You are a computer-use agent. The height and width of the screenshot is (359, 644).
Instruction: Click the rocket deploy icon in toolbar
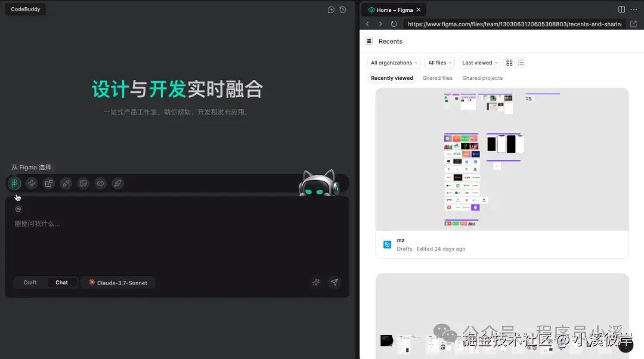click(x=118, y=183)
